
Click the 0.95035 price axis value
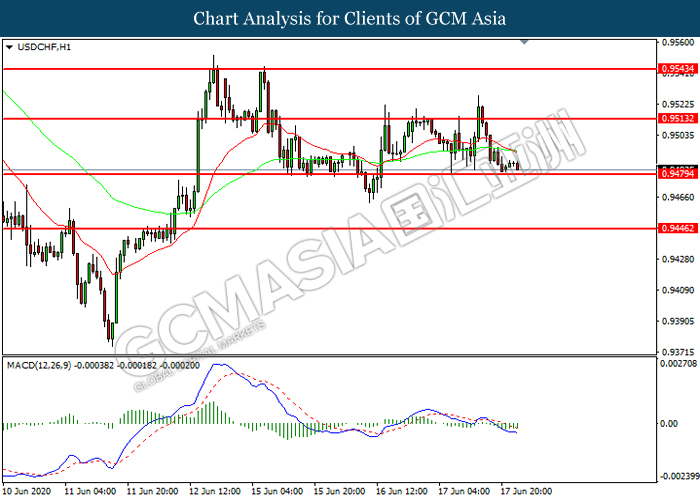[678, 135]
